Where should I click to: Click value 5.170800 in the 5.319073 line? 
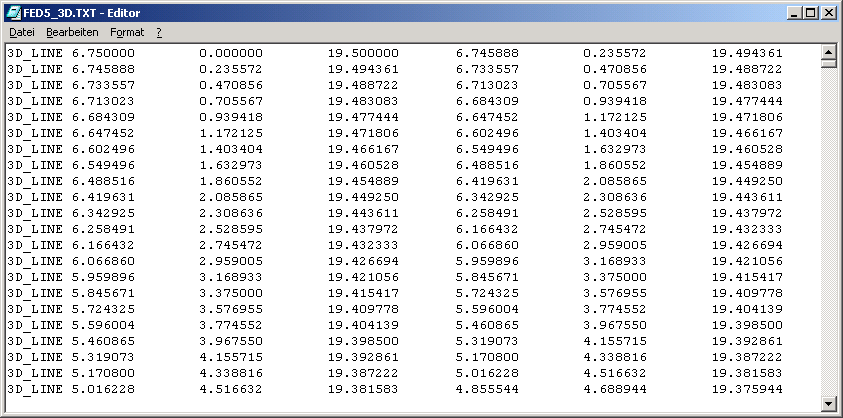487,357
